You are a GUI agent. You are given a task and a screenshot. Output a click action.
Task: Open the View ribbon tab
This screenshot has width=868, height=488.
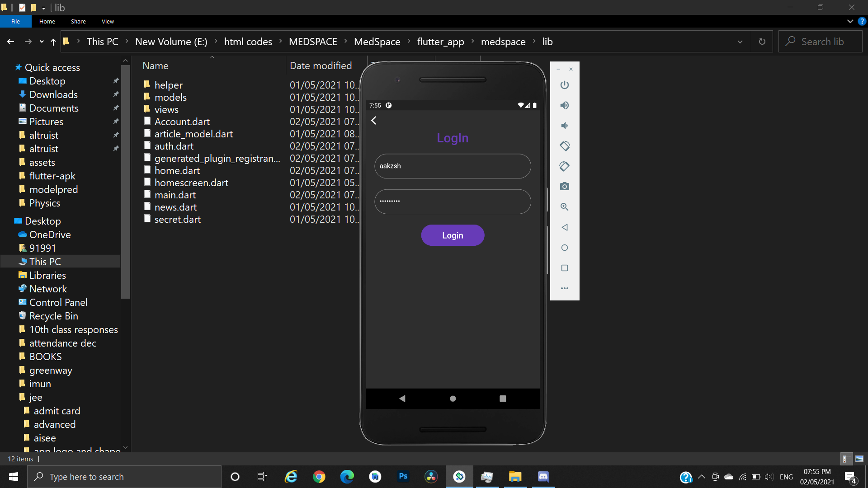pos(108,21)
